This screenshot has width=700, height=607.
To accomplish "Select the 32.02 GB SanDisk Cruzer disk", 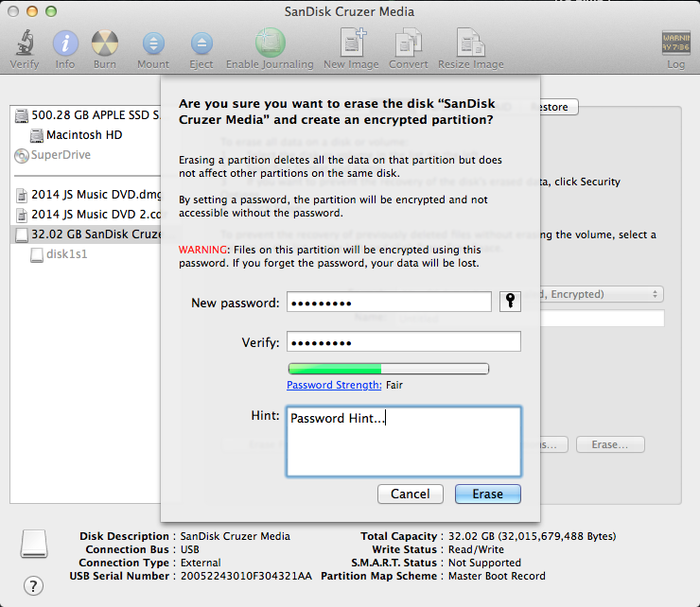I will pos(86,234).
